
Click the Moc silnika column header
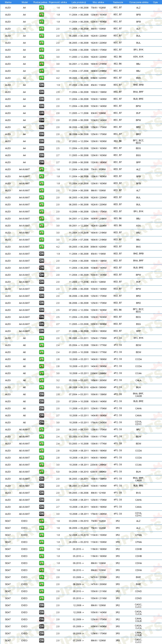(x=98, y=2)
